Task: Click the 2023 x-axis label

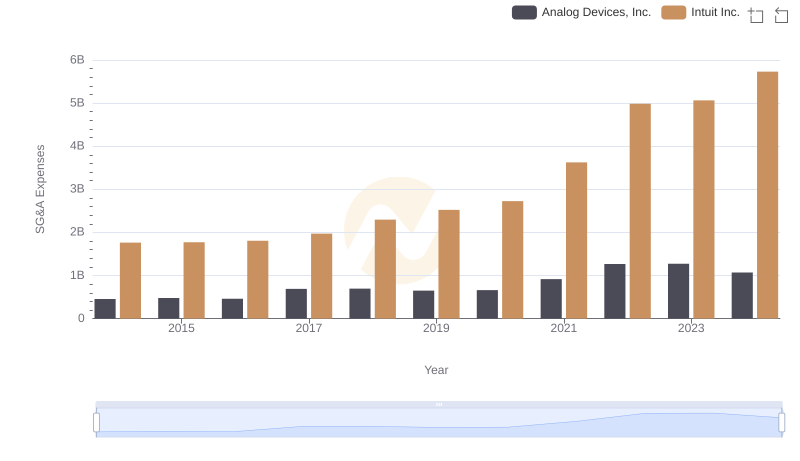Action: pos(691,328)
